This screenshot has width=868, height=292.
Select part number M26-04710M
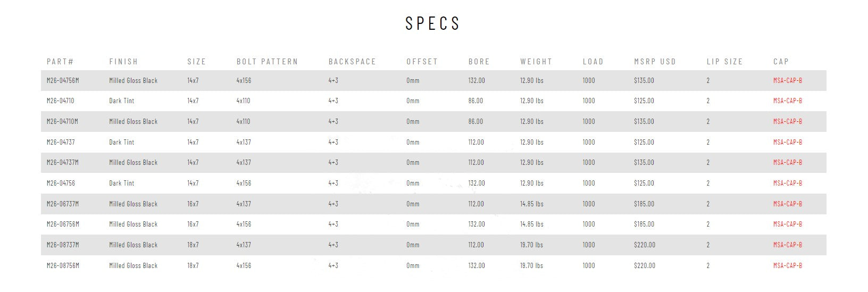(62, 122)
